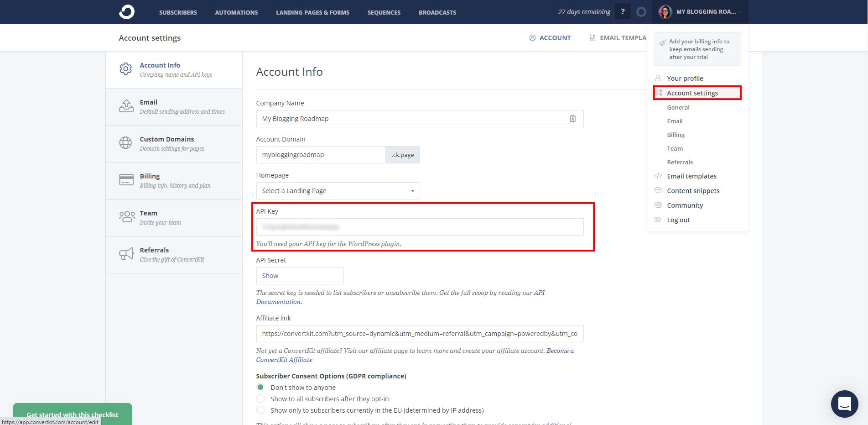
Task: Click the Team people icon
Action: point(127,216)
